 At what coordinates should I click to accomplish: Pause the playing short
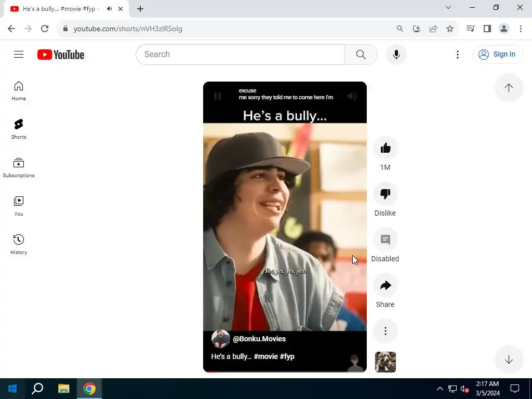(218, 96)
